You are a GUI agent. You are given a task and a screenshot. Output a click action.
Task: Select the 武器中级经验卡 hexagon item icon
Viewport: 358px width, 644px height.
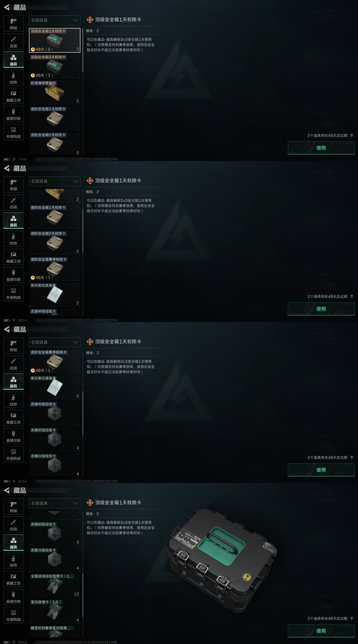pyautogui.click(x=55, y=413)
